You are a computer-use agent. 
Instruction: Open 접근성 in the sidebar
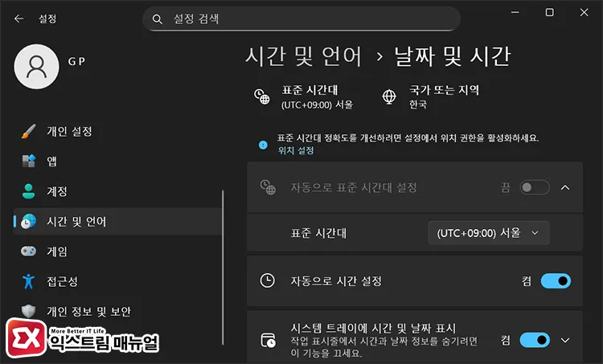pos(117,281)
